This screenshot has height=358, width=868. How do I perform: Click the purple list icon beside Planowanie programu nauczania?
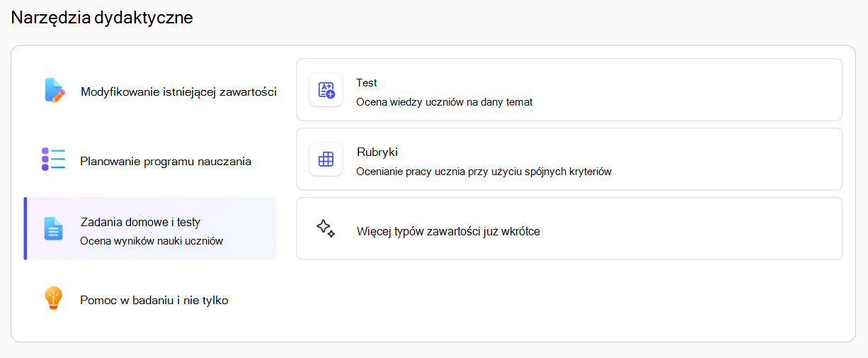tap(53, 160)
